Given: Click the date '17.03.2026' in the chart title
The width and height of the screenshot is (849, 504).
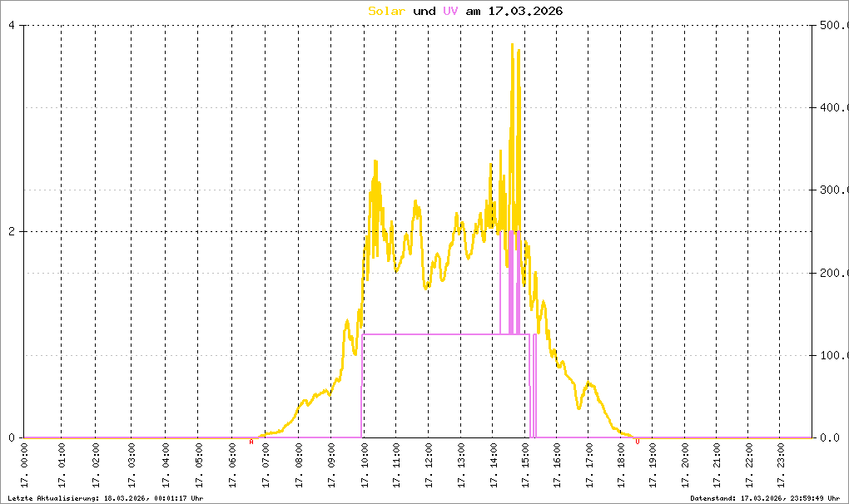Looking at the screenshot, I should point(525,11).
